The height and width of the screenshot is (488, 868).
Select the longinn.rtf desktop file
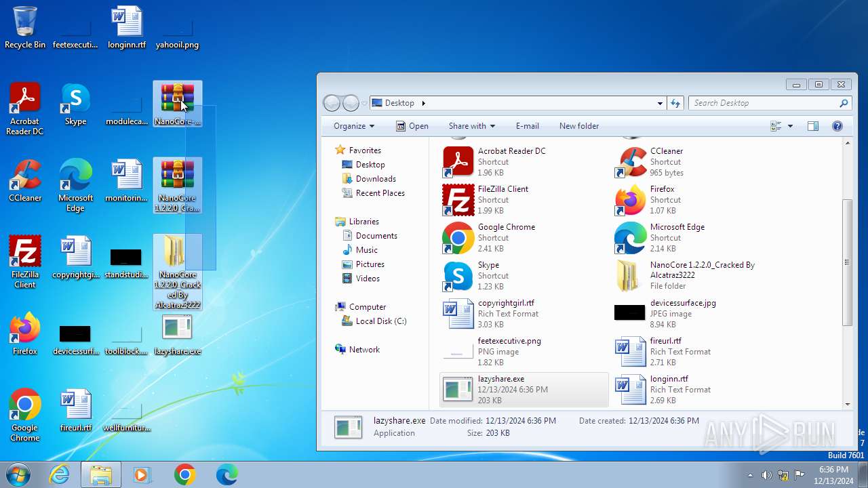click(127, 28)
